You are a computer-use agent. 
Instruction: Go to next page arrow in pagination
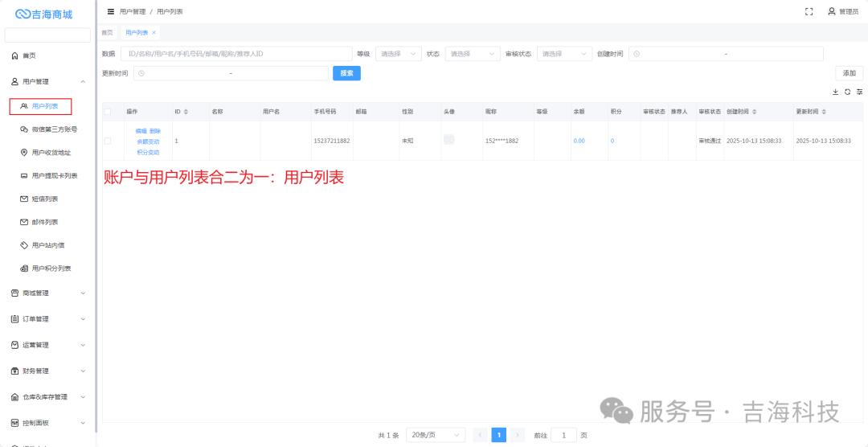point(517,436)
